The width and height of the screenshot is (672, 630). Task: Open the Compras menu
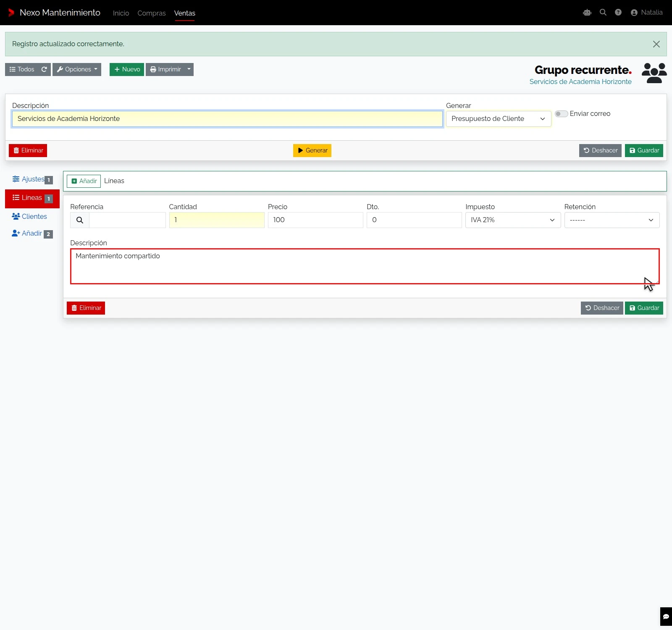click(152, 13)
